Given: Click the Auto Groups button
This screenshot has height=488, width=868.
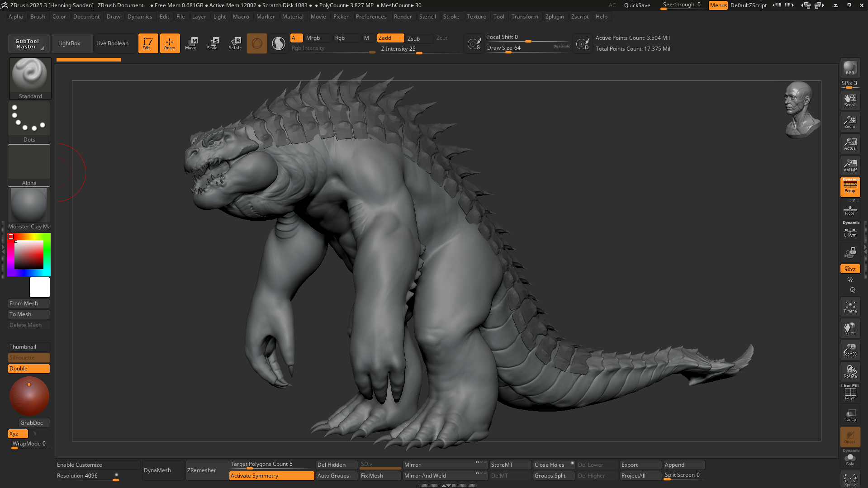Looking at the screenshot, I should tap(337, 476).
